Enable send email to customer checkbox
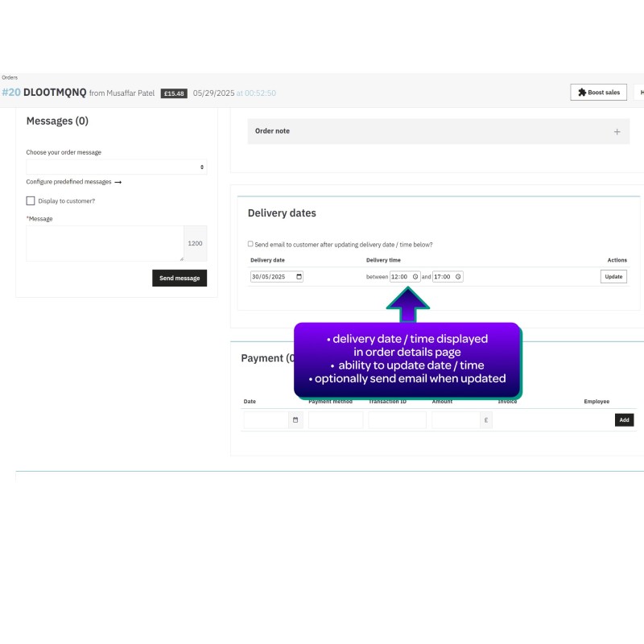The width and height of the screenshot is (644, 644). click(250, 244)
